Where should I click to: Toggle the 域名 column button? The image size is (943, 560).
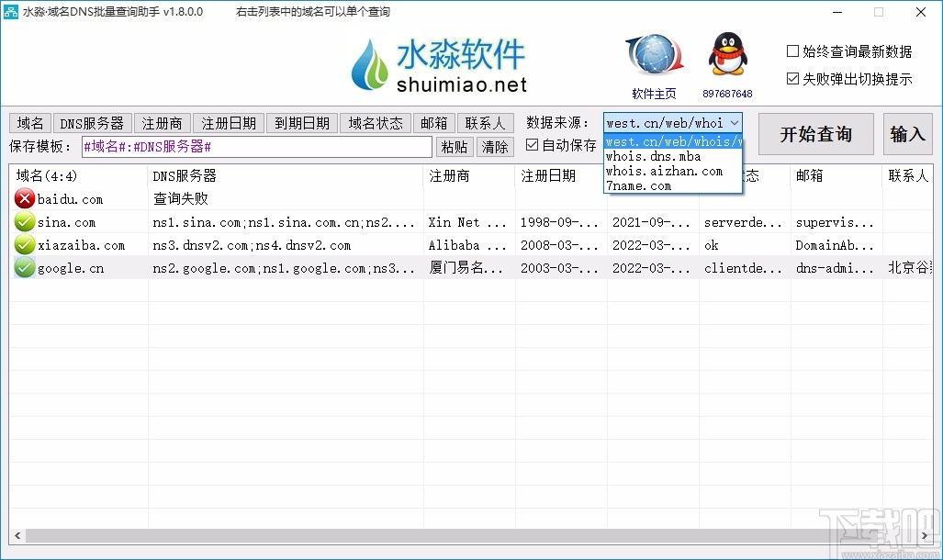click(x=29, y=122)
